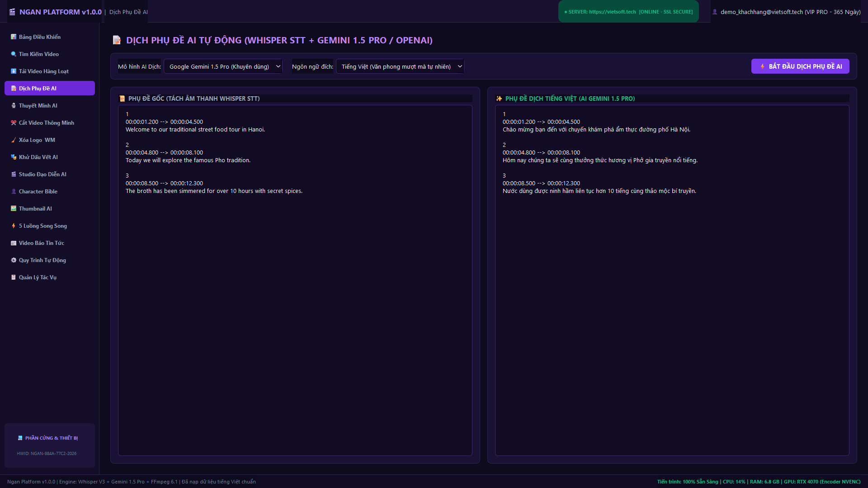868x488 pixels.
Task: Click the HWID: NGAN-984A-77C2-2026 text
Action: [x=47, y=454]
